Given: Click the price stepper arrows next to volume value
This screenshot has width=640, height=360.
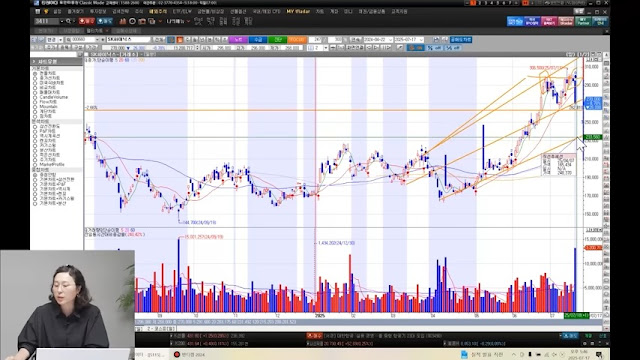Looking at the screenshot, I should click(x=198, y=48).
